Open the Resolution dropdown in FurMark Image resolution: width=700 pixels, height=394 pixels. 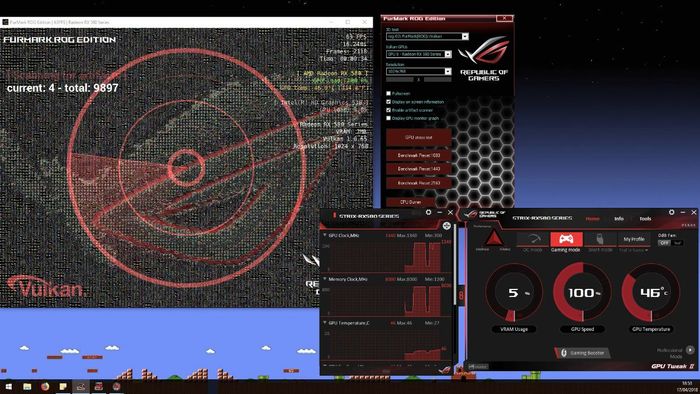[448, 71]
